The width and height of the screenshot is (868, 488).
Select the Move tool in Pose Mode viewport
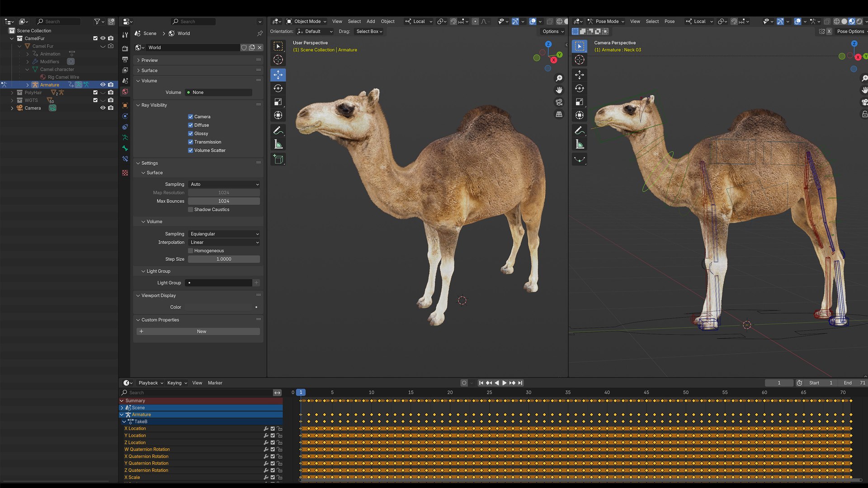point(580,75)
